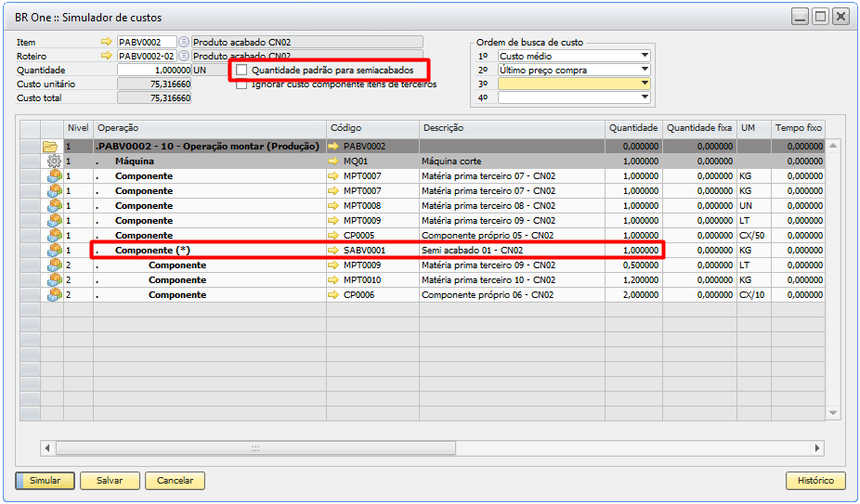860x504 pixels.
Task: Click the gear icon on the Máquina row
Action: click(53, 161)
